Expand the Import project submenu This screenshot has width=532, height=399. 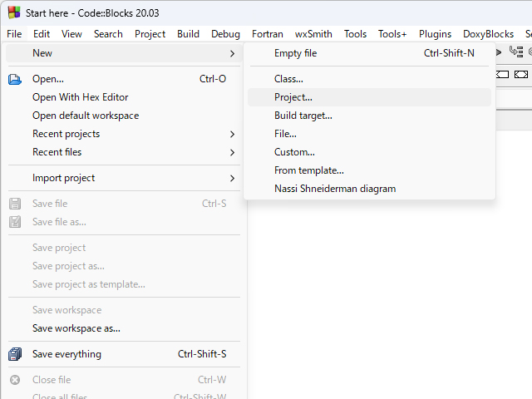232,179
